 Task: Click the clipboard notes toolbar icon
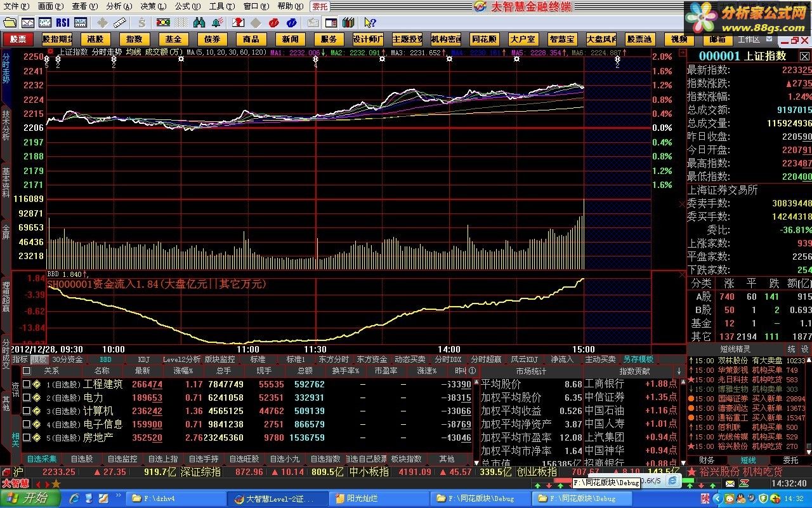point(313,22)
